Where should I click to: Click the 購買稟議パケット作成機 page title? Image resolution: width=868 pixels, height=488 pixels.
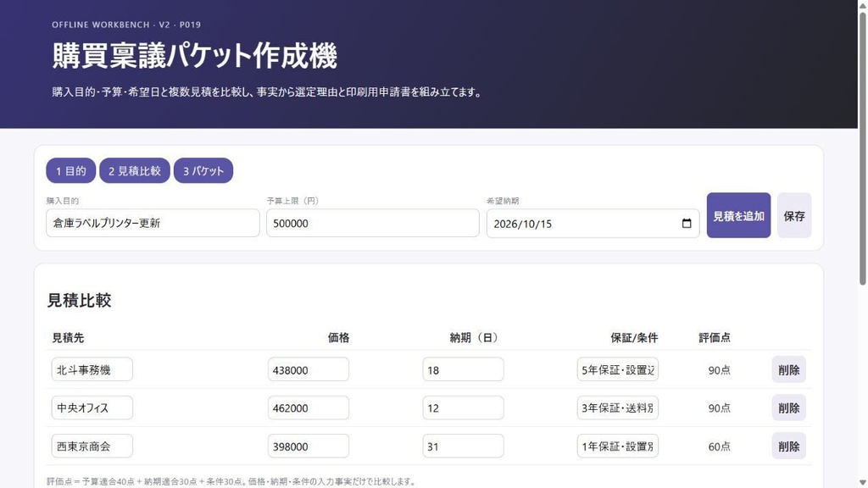pyautogui.click(x=195, y=56)
